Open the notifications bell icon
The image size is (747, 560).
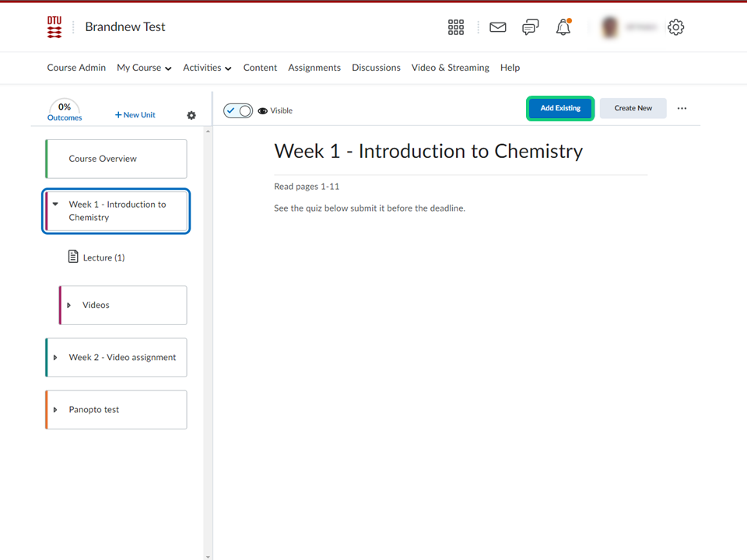click(563, 27)
